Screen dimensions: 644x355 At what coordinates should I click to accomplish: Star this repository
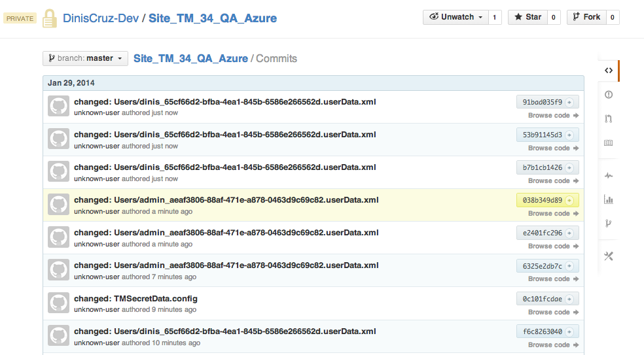pos(528,17)
